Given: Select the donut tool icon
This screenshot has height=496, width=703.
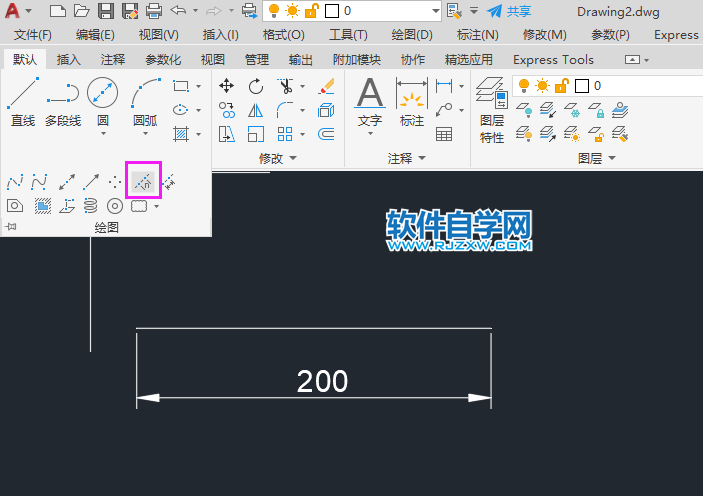Looking at the screenshot, I should 115,206.
